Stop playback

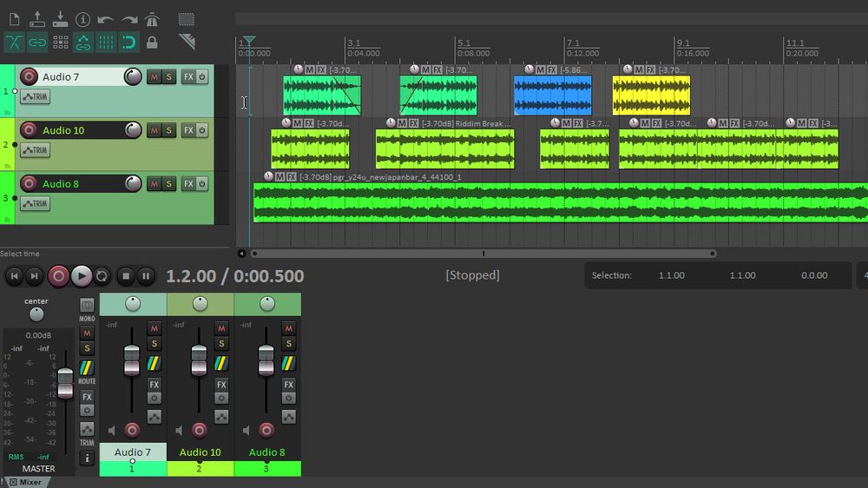(x=126, y=276)
